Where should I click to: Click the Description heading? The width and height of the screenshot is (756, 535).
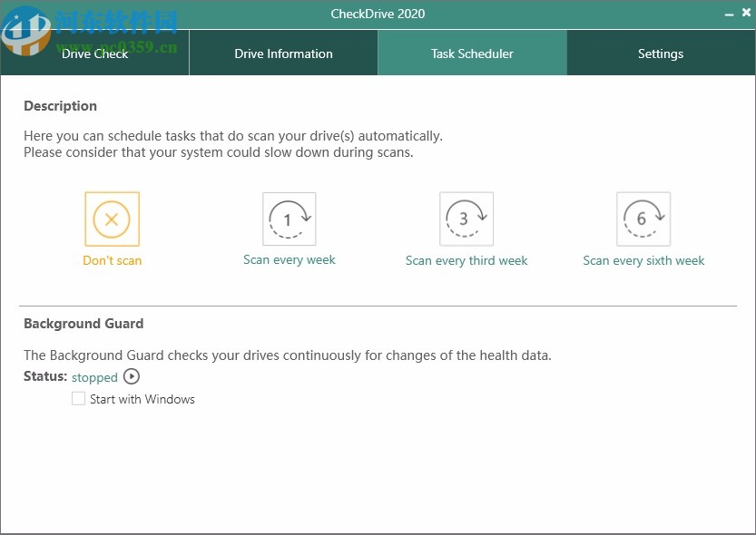click(x=60, y=106)
